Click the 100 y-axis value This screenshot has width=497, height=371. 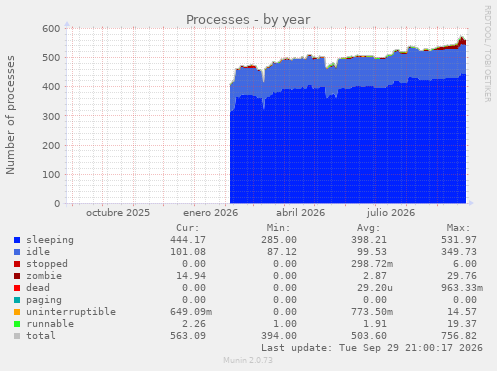pos(51,174)
